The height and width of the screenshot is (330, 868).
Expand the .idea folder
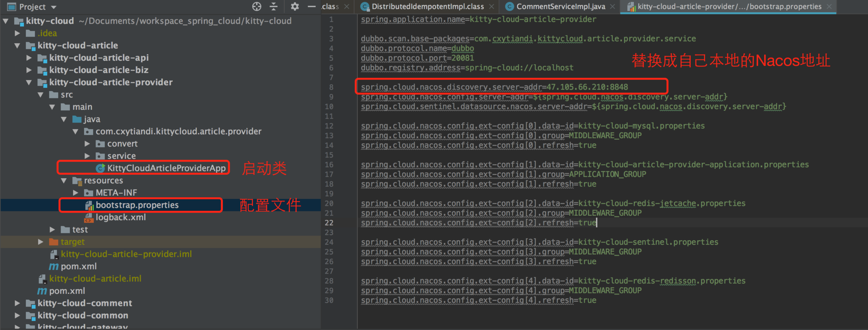point(17,33)
